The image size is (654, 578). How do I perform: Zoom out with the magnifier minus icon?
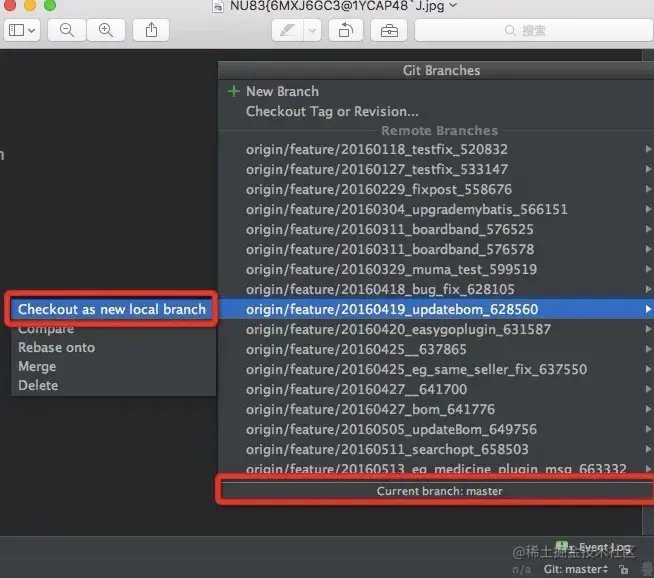pos(67,30)
